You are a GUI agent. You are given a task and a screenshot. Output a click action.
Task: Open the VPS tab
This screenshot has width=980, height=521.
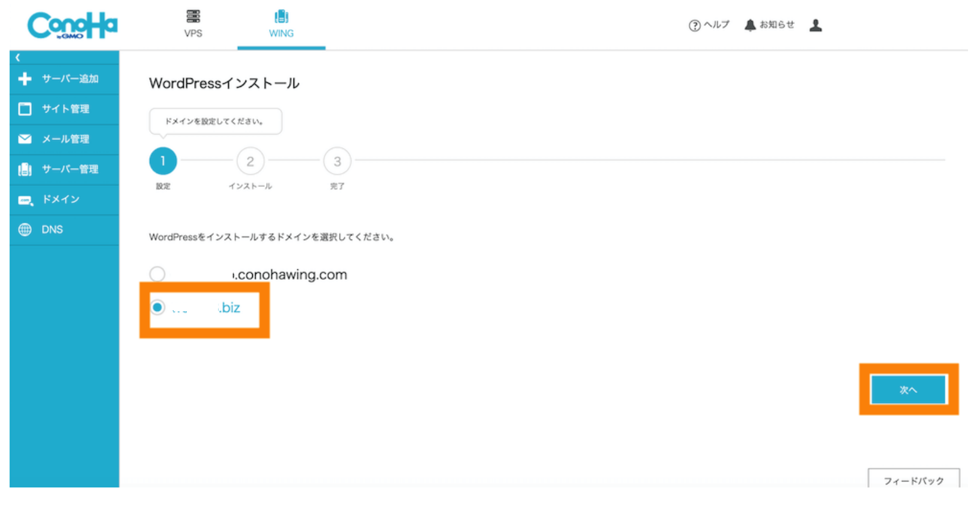tap(193, 24)
